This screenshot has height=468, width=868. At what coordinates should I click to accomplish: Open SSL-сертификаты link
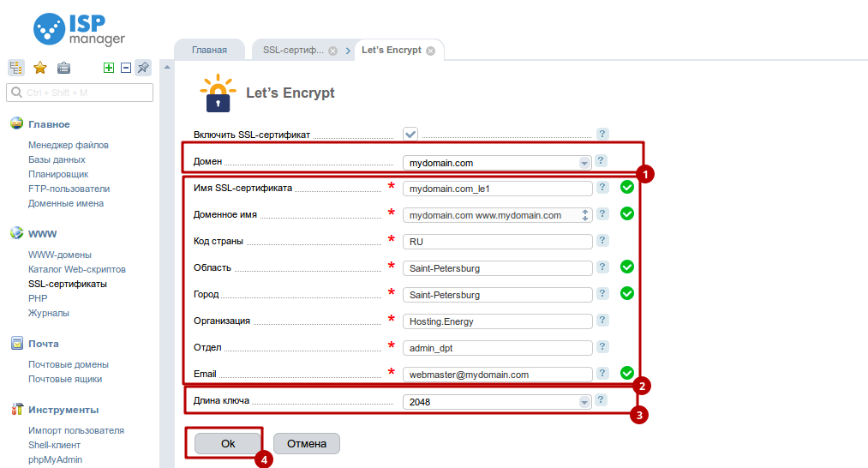coord(68,284)
